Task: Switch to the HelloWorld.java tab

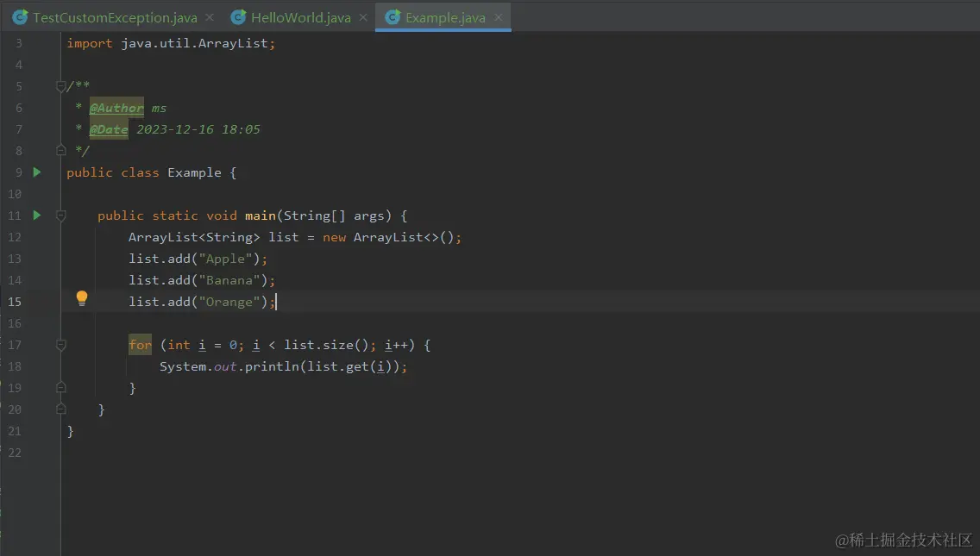Action: [x=299, y=17]
